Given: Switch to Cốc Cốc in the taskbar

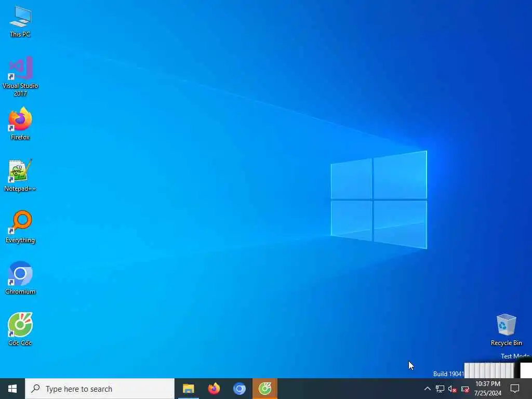Looking at the screenshot, I should click(265, 389).
